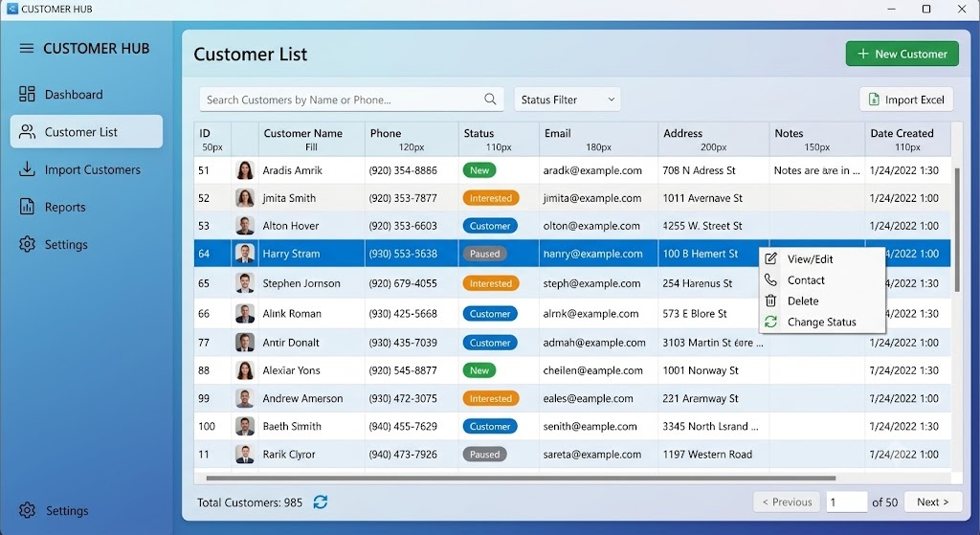
Task: Click the Paused badge for Harry Stram
Action: [484, 254]
